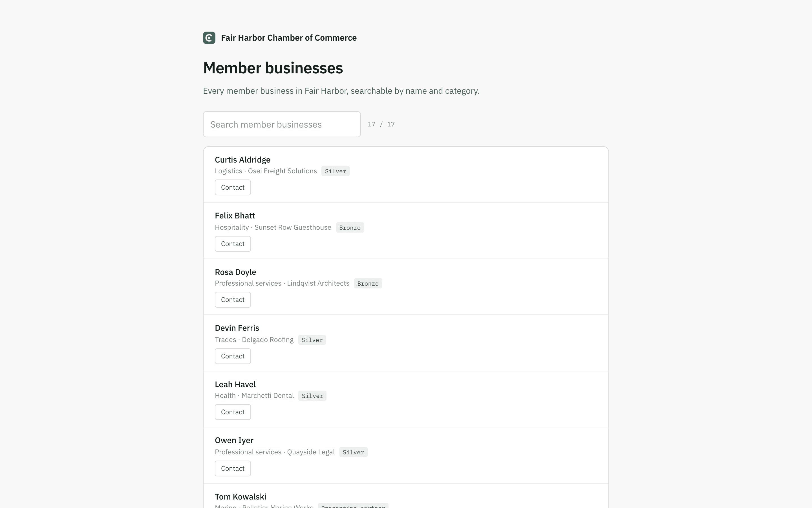Image resolution: width=812 pixels, height=508 pixels.
Task: Click 'Professional services · Quayside Legal' text
Action: click(x=275, y=452)
